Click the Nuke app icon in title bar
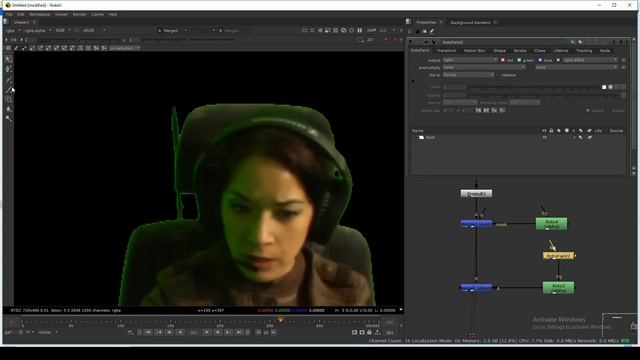This screenshot has width=640, height=360. click(7, 5)
